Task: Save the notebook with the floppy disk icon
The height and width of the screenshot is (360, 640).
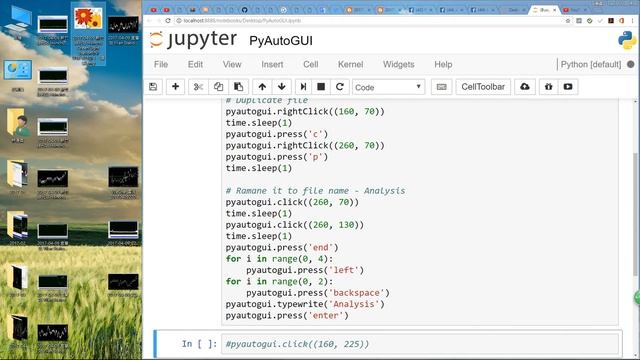Action: click(153, 87)
